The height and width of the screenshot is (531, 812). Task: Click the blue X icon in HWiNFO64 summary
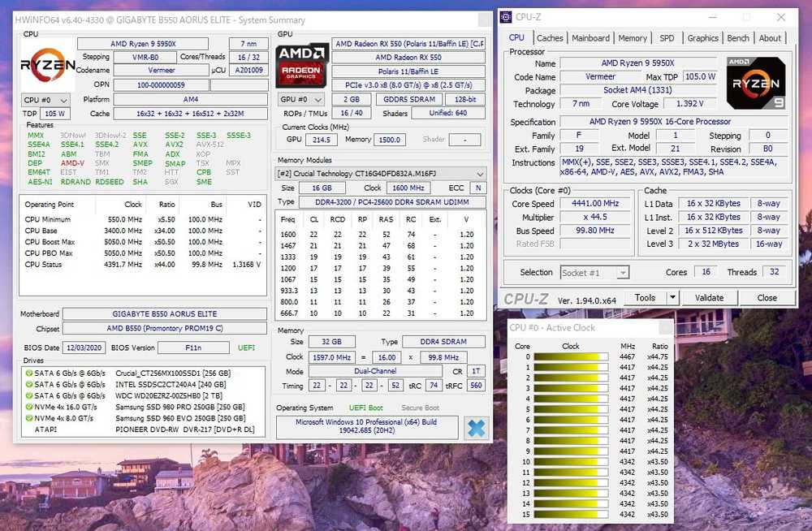(x=477, y=428)
